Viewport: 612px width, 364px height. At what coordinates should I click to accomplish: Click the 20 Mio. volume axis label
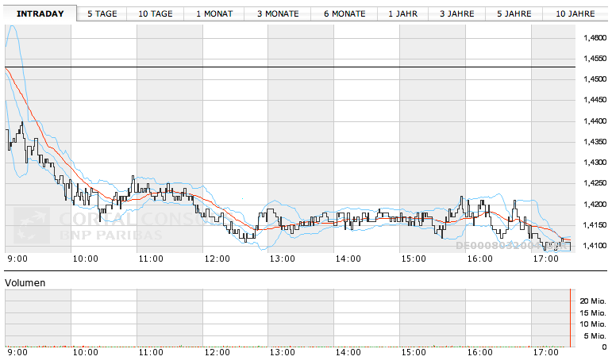pyautogui.click(x=593, y=301)
